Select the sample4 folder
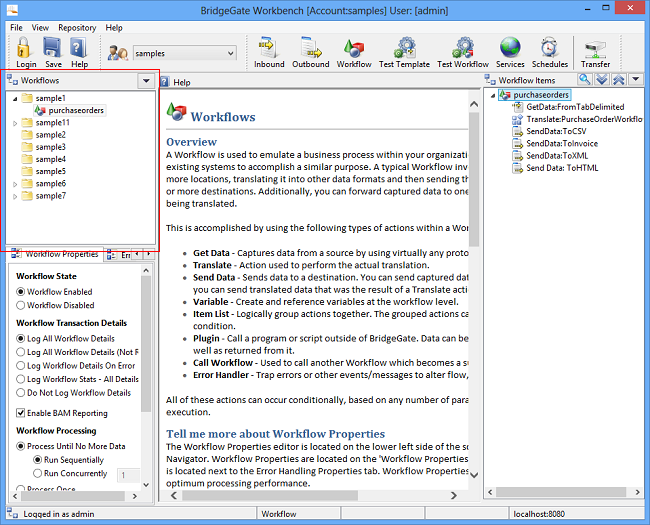This screenshot has width=650, height=525. click(50, 159)
